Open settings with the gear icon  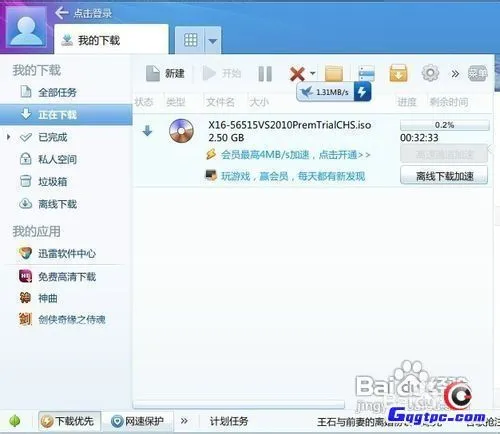(430, 73)
